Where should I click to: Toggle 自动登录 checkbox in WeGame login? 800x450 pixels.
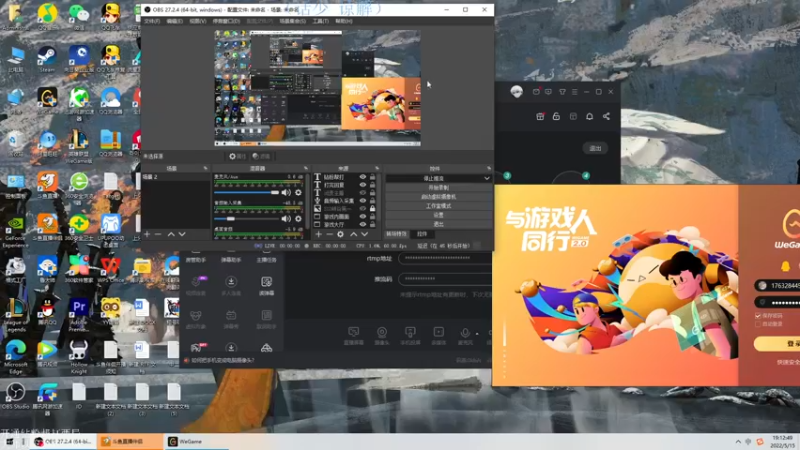point(758,324)
